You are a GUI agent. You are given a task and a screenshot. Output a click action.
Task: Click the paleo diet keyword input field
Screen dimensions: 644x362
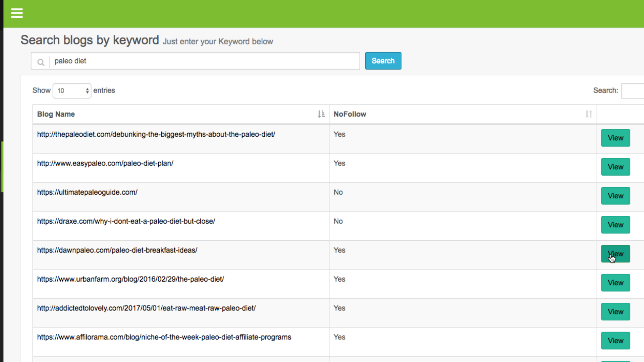pyautogui.click(x=205, y=61)
